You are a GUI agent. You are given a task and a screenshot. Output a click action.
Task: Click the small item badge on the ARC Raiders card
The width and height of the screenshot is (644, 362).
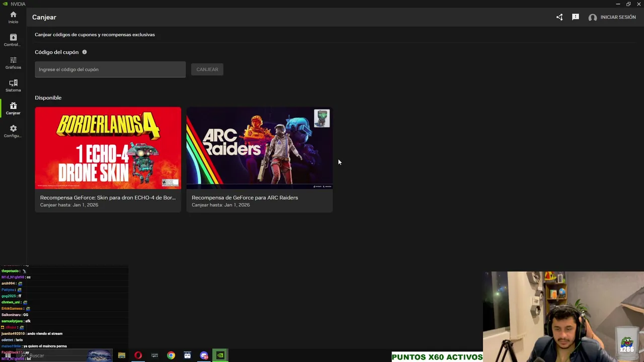pyautogui.click(x=322, y=118)
